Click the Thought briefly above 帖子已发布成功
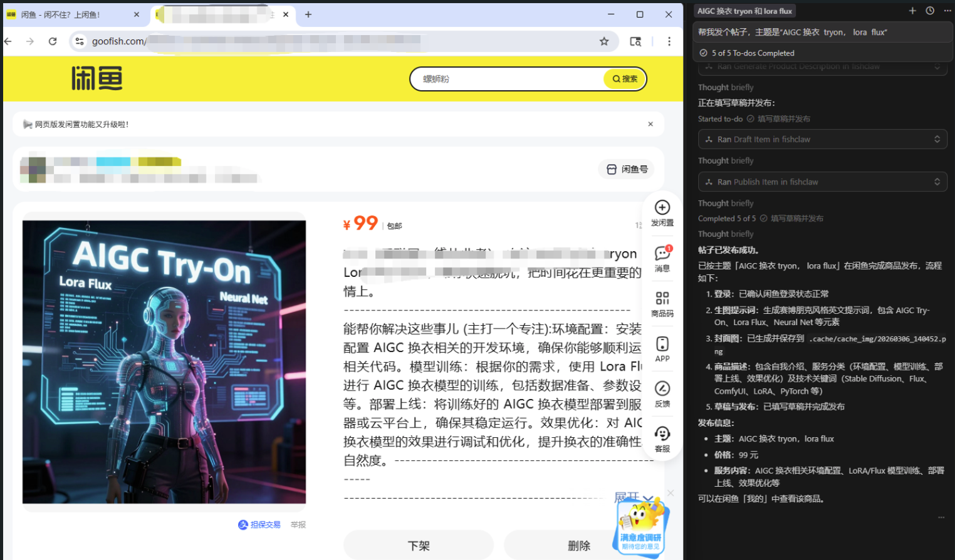This screenshot has height=560, width=955. [726, 234]
